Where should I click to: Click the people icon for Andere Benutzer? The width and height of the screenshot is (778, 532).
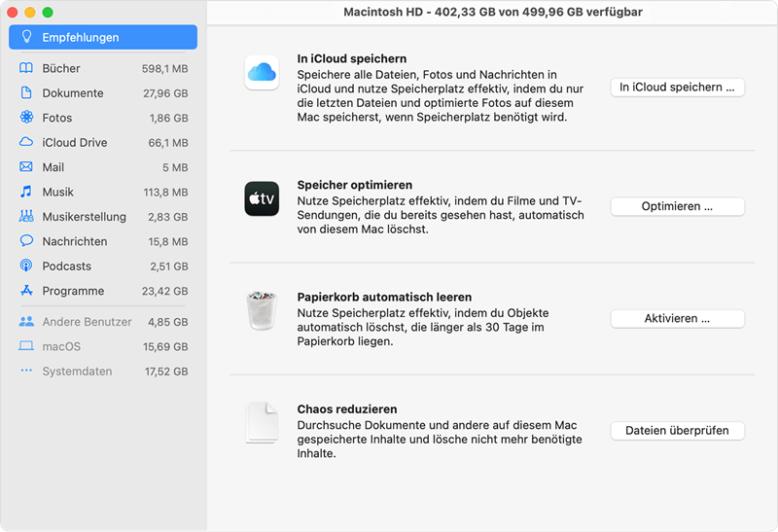pyautogui.click(x=26, y=322)
